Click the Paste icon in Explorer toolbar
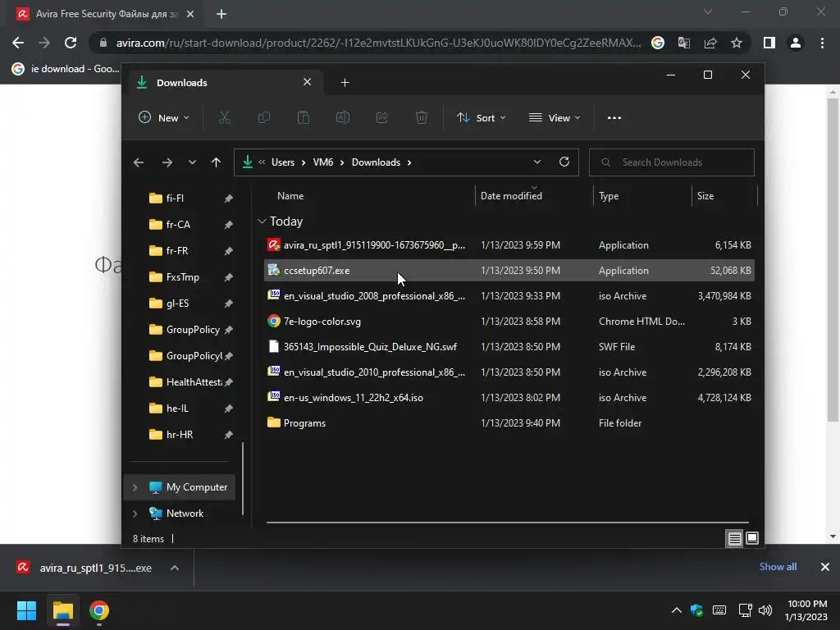840x630 pixels. (x=304, y=118)
